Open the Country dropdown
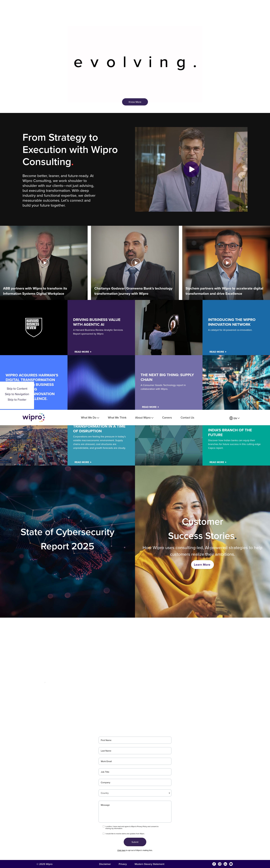Screen dimensions: 270x868 135,793
